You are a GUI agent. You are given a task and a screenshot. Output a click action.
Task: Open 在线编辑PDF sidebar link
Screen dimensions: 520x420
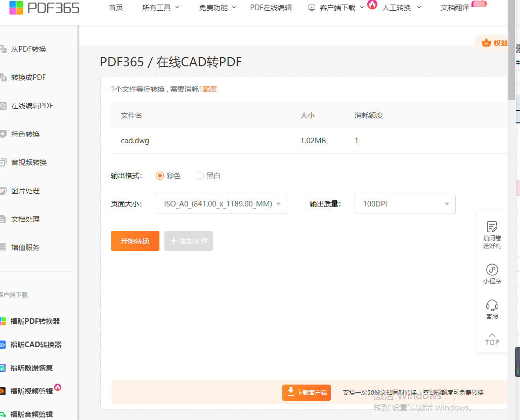(x=32, y=106)
